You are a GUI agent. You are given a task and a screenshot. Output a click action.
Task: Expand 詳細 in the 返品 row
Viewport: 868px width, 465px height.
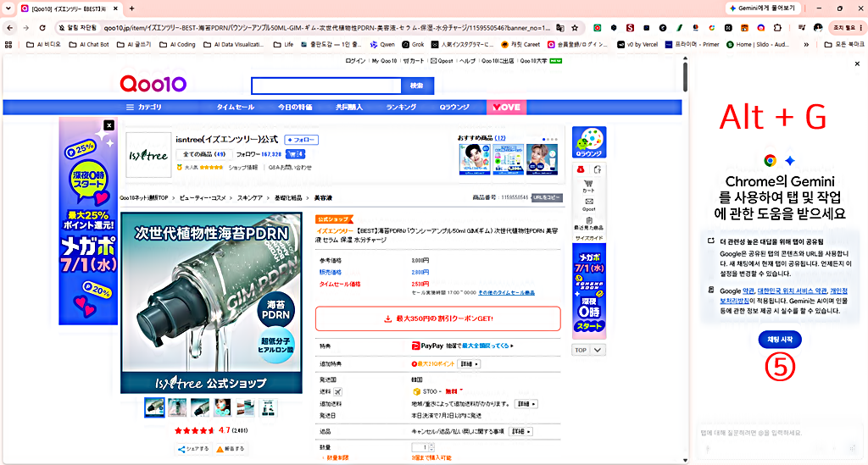[x=520, y=431]
